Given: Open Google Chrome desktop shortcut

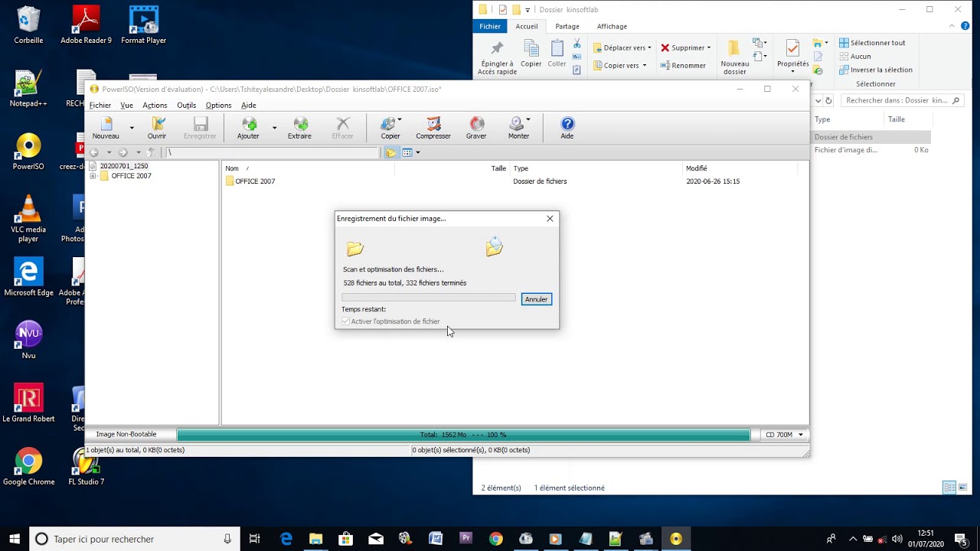Looking at the screenshot, I should [28, 467].
